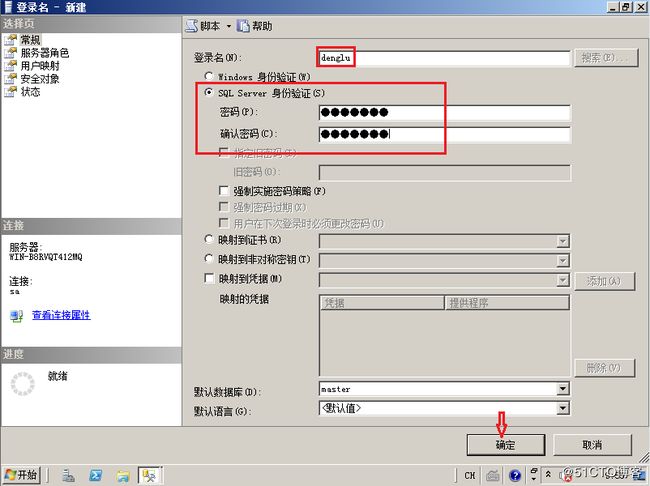Click the CH language indicator
650x486 pixels.
click(470, 475)
